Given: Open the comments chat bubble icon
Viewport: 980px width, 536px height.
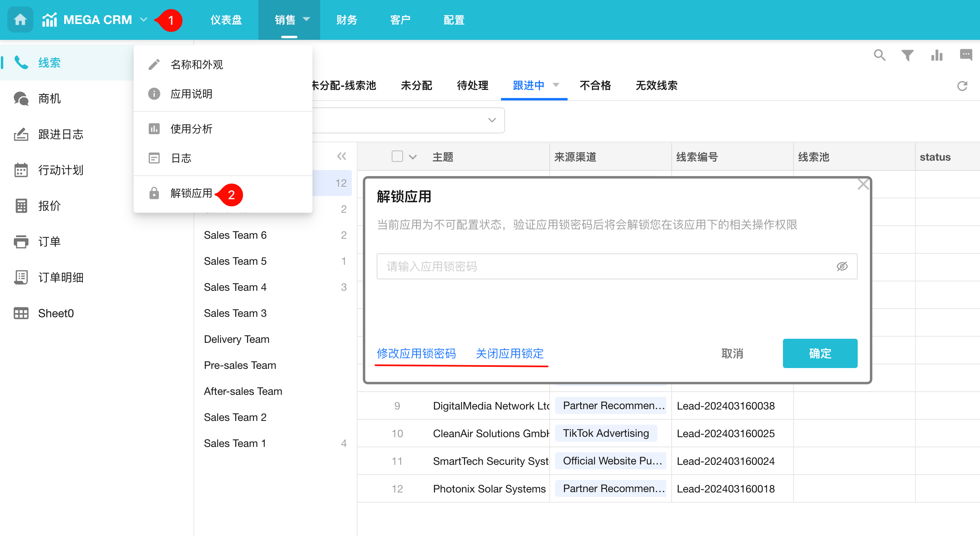Looking at the screenshot, I should [966, 55].
